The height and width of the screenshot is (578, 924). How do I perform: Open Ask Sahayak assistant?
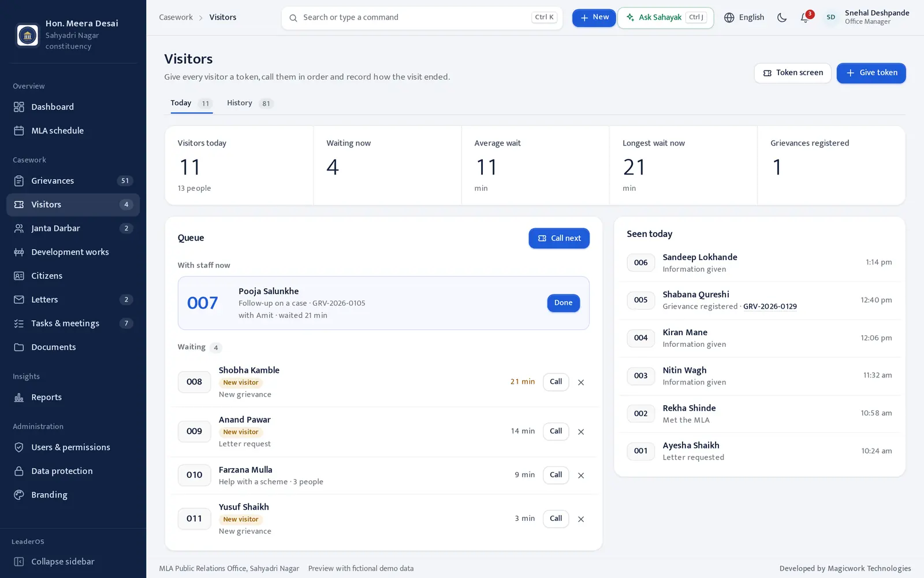[665, 18]
